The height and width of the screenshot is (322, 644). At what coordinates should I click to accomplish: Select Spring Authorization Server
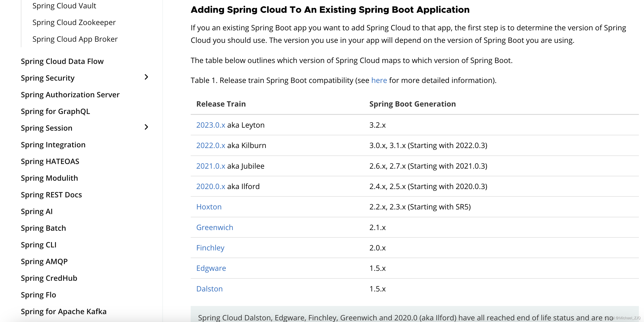pyautogui.click(x=70, y=95)
